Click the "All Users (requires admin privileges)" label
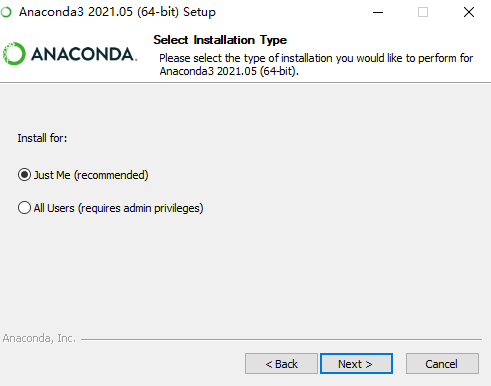491x386 pixels. (x=118, y=208)
